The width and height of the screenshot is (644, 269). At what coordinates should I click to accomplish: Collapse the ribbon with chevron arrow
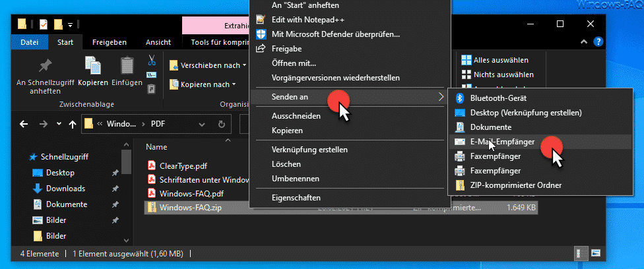click(583, 42)
